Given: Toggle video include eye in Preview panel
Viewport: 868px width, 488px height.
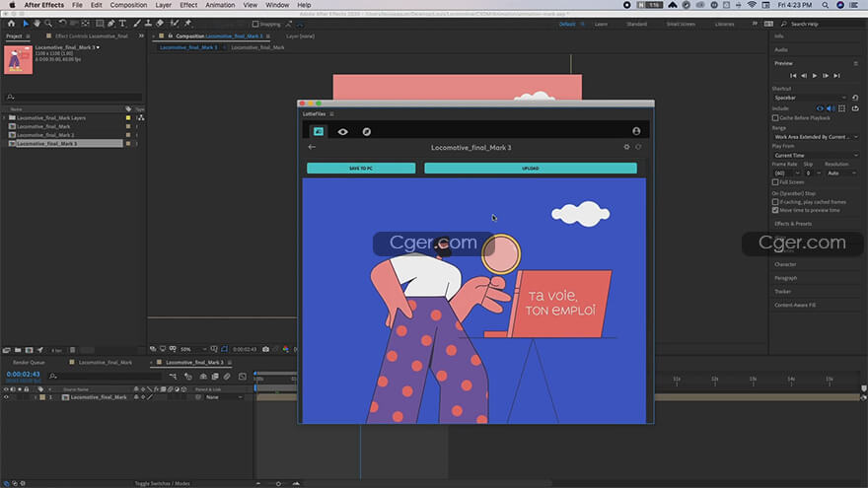Looking at the screenshot, I should pyautogui.click(x=820, y=108).
